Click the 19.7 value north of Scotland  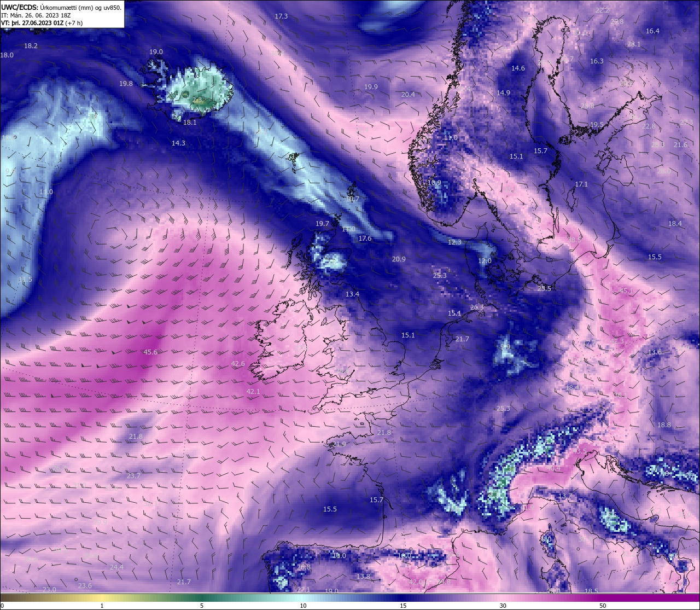322,224
